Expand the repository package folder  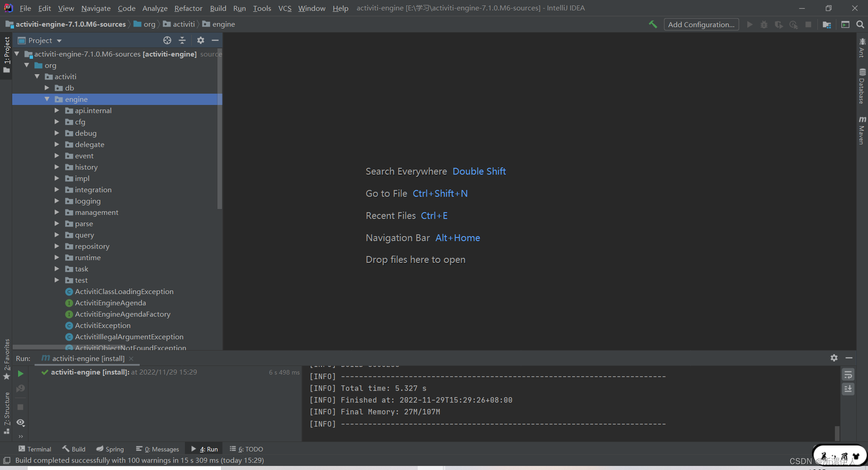[57, 246]
